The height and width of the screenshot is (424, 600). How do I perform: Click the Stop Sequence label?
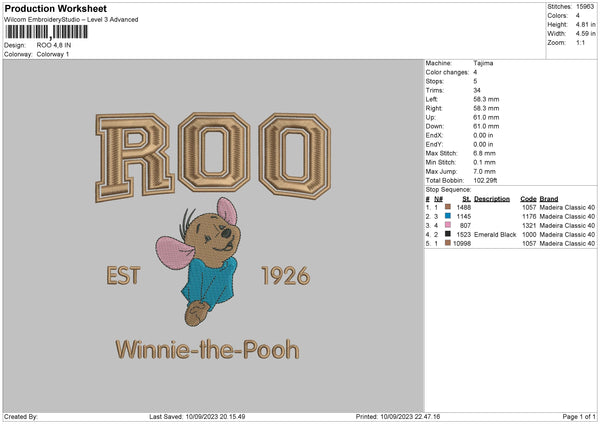coord(447,188)
